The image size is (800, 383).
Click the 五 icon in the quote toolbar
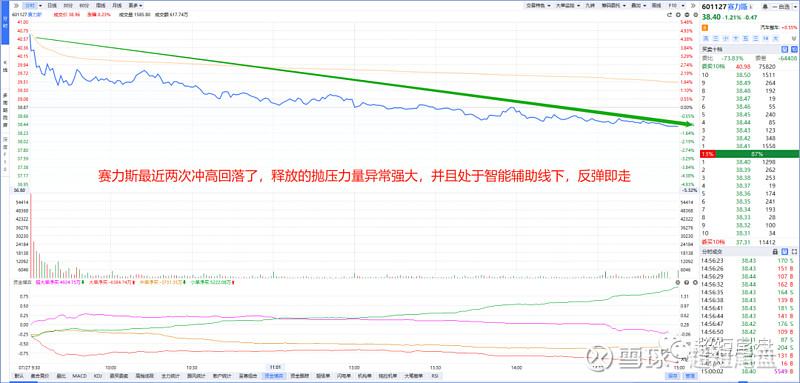pos(745,39)
